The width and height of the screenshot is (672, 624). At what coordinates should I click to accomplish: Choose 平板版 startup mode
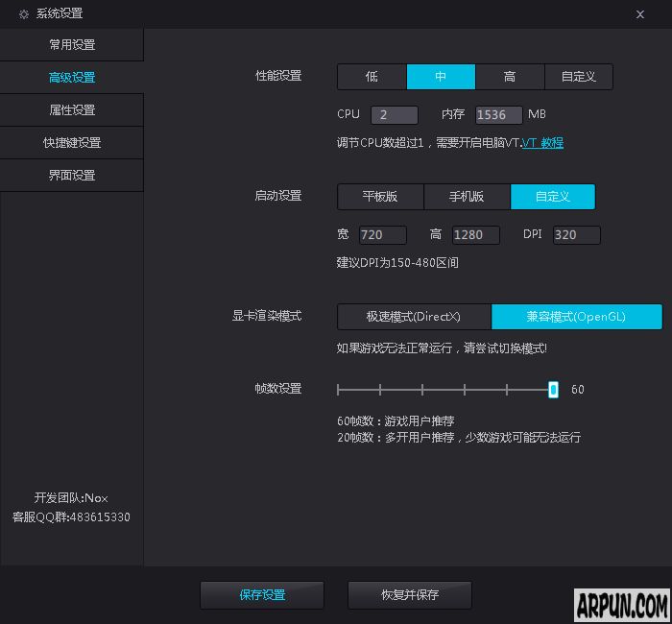380,197
